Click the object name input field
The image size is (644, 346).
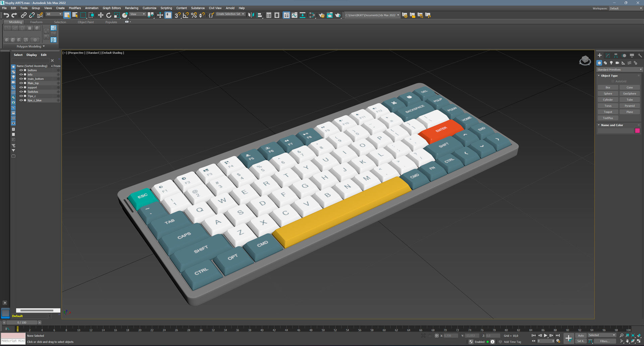tap(615, 131)
